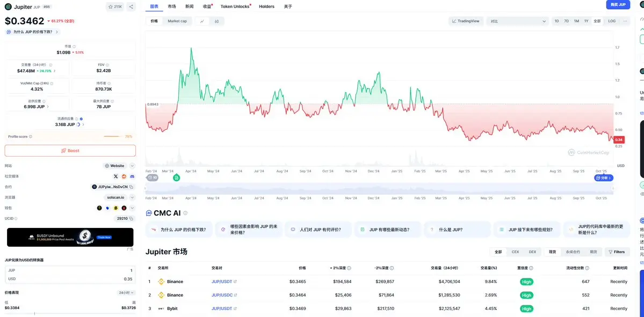
Task: Toggle the LOG scale on the chart
Action: point(612,21)
